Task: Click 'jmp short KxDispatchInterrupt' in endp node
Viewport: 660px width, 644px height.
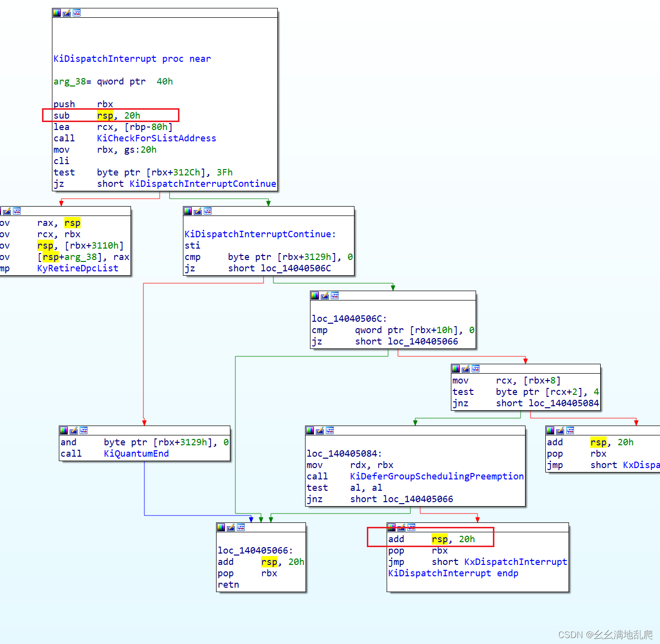Action: coord(478,562)
